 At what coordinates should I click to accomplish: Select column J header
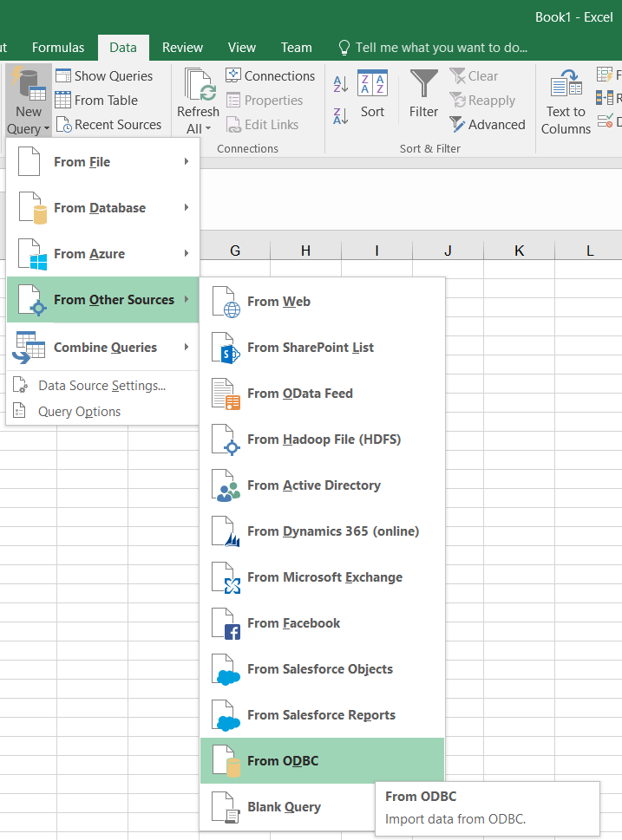tap(448, 251)
